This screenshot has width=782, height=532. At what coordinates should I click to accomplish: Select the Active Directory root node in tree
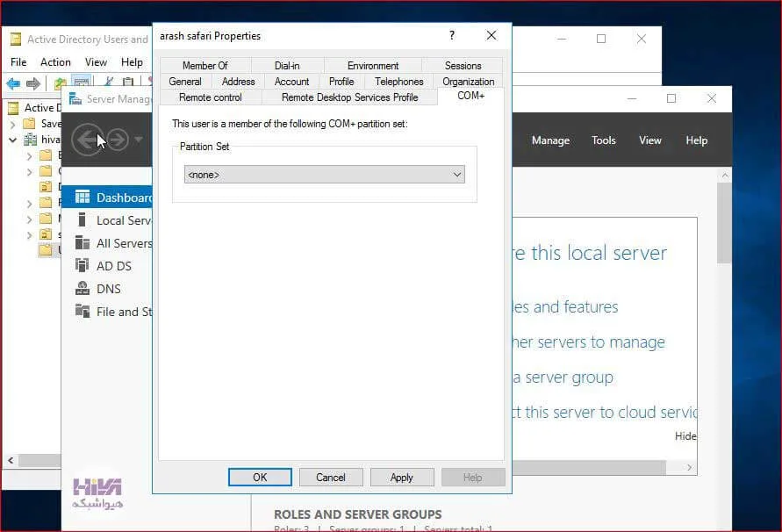[x=35, y=108]
